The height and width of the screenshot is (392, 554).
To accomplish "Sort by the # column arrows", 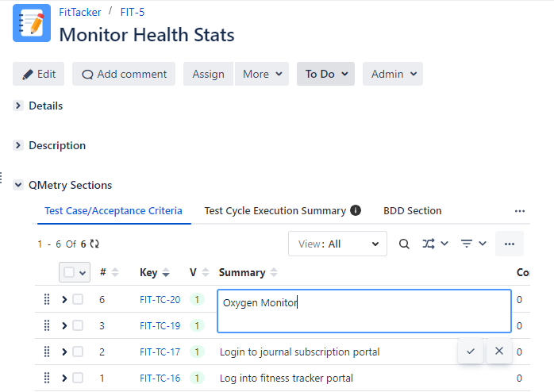I will [x=115, y=272].
